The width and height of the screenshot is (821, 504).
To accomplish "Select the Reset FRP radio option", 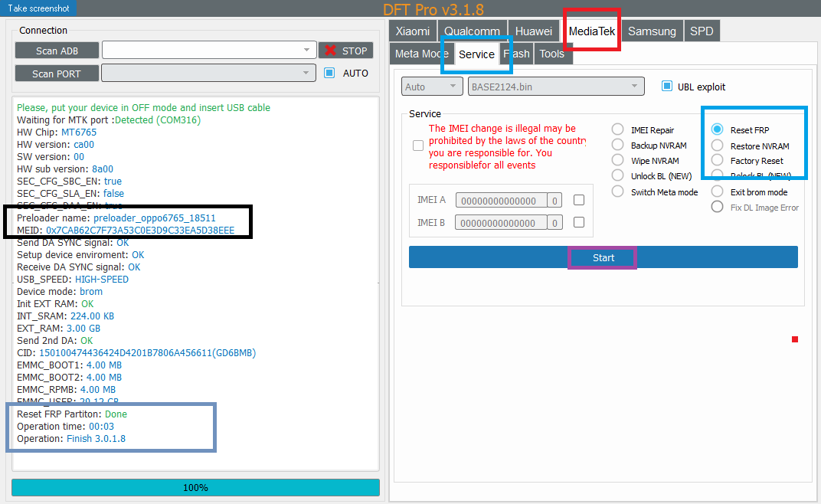I will coord(718,129).
